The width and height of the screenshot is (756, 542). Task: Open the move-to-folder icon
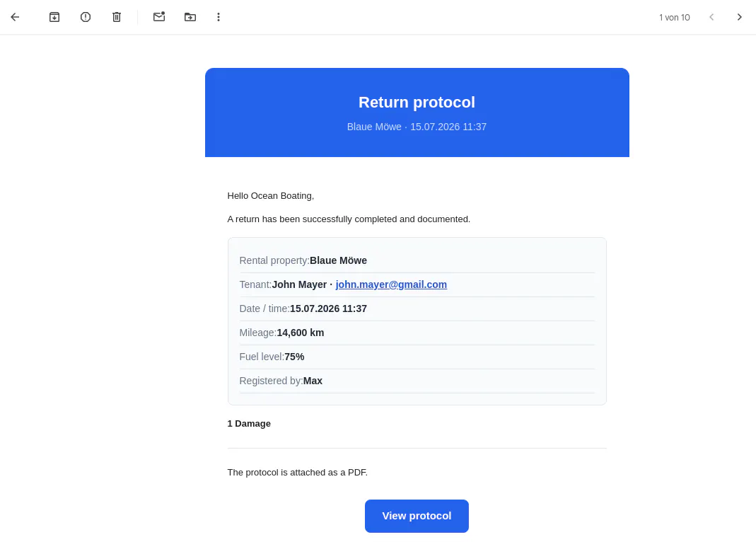(x=190, y=18)
